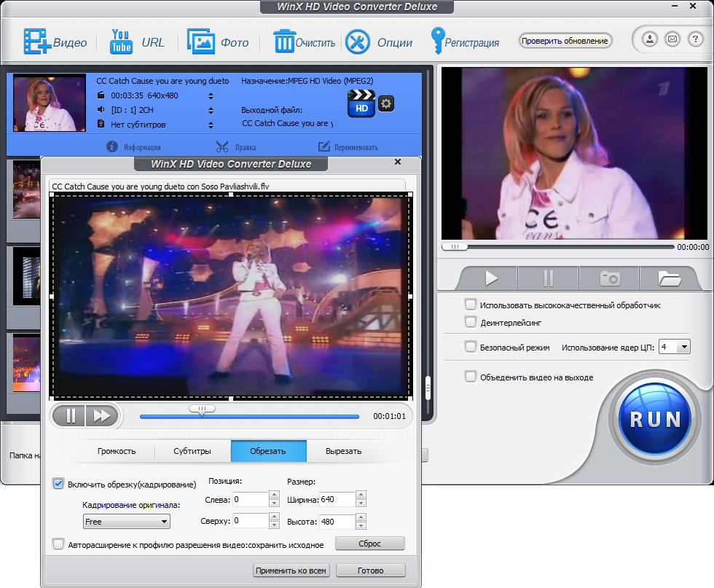Click the scissors Edit icon

coord(222,146)
